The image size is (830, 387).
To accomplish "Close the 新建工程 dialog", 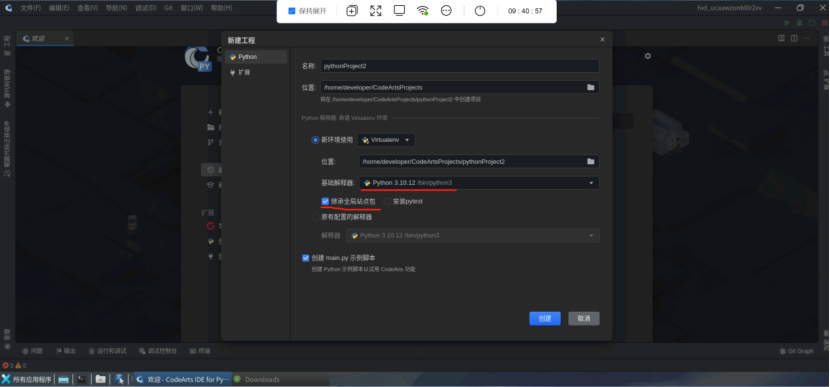I will click(x=602, y=40).
